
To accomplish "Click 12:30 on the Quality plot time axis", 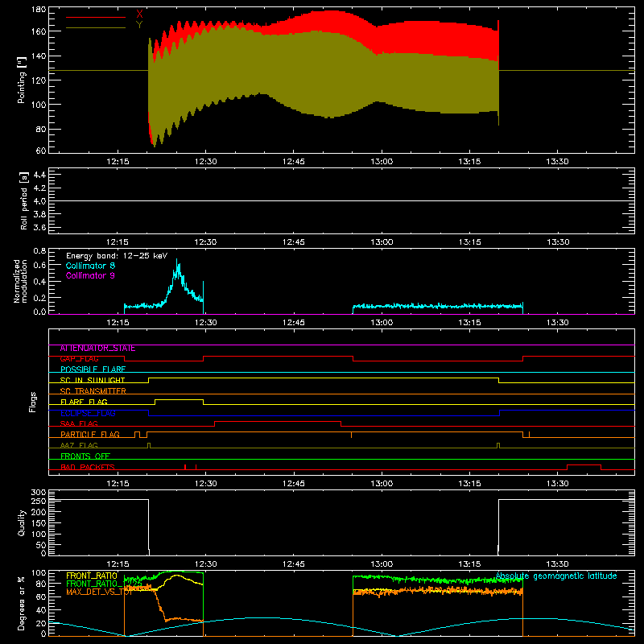I will tap(206, 564).
